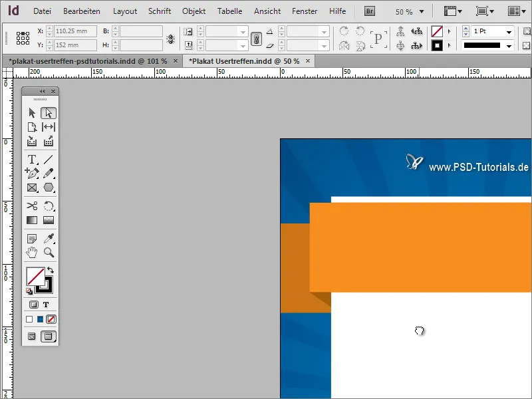Viewport: 532px width, 399px height.
Task: Collapse the tools panel with double arrows
Action: coord(42,91)
